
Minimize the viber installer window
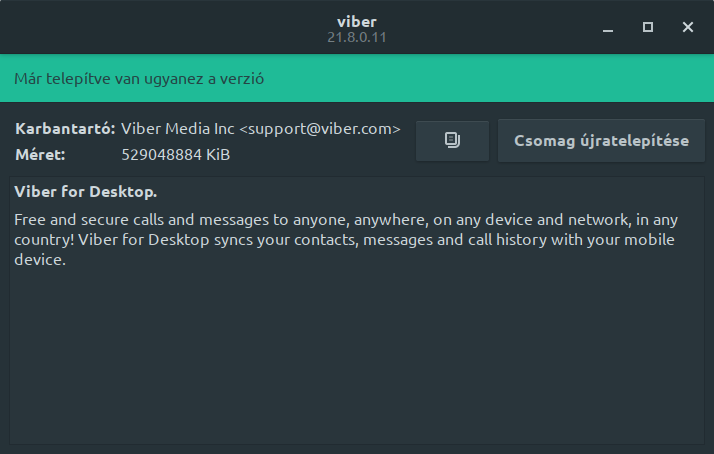pos(608,27)
